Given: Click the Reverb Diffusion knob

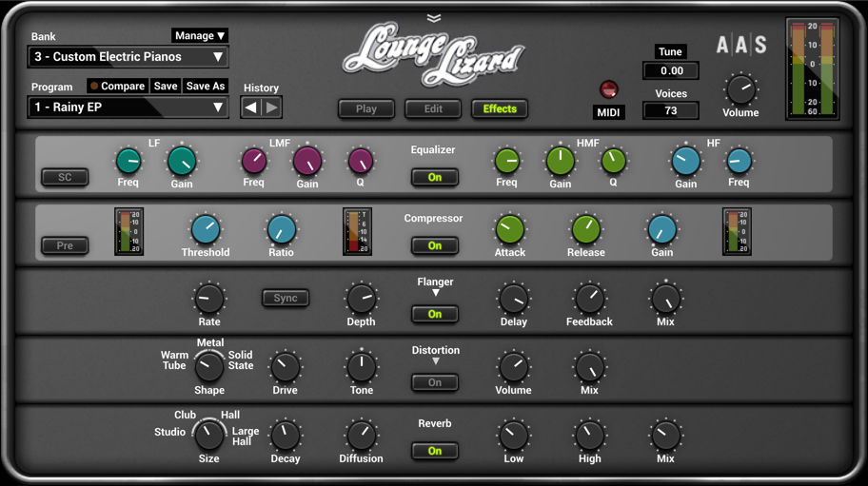Looking at the screenshot, I should [x=361, y=436].
